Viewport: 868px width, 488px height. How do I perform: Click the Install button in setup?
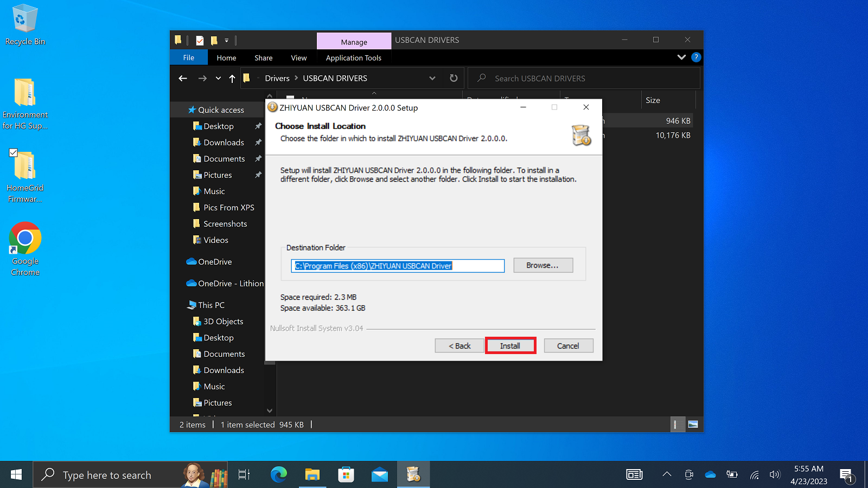pyautogui.click(x=510, y=346)
